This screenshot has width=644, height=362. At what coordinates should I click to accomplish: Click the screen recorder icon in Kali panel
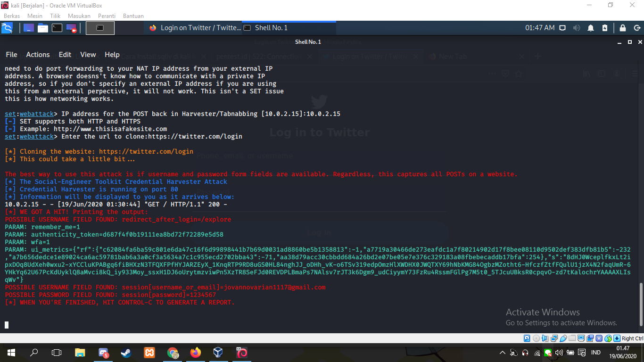[x=71, y=28]
